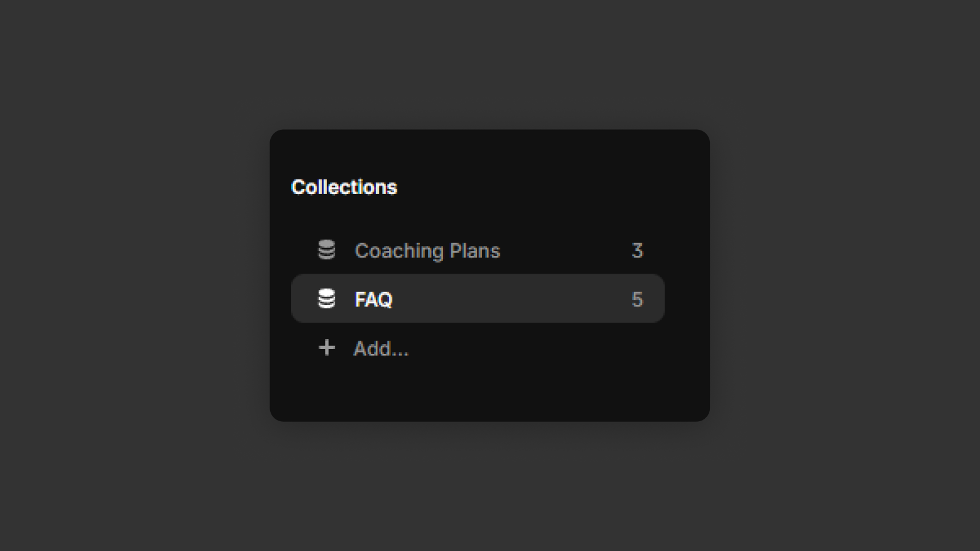Click the number right of FAQ

(637, 299)
